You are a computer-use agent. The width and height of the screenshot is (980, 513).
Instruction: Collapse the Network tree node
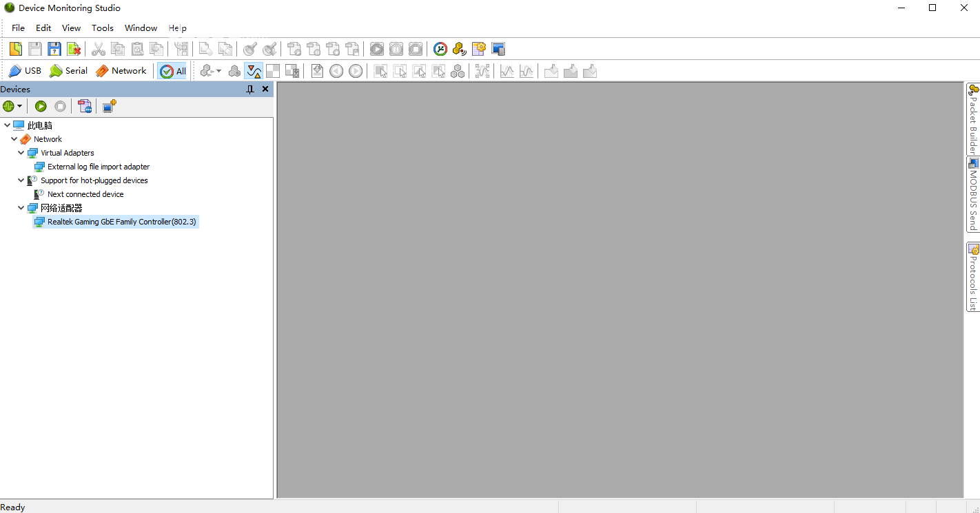click(x=14, y=139)
